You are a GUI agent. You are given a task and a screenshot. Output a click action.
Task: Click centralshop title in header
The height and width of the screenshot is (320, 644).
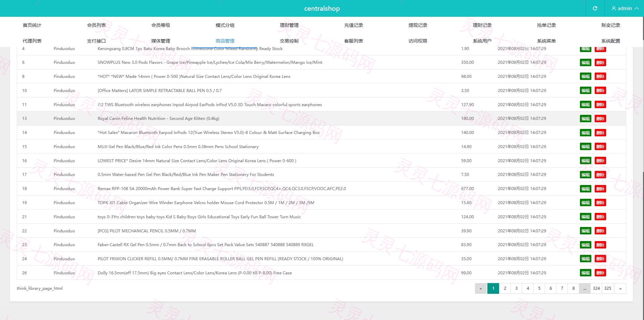[x=322, y=8]
